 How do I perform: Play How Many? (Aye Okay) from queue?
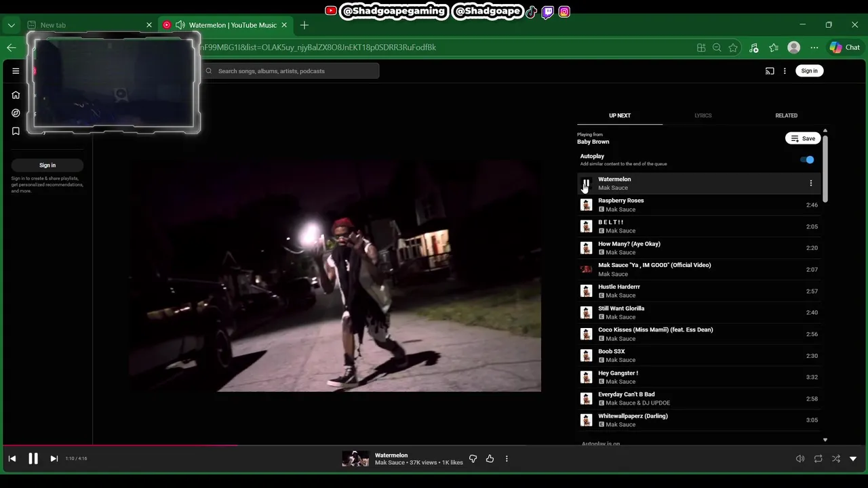[x=698, y=248]
